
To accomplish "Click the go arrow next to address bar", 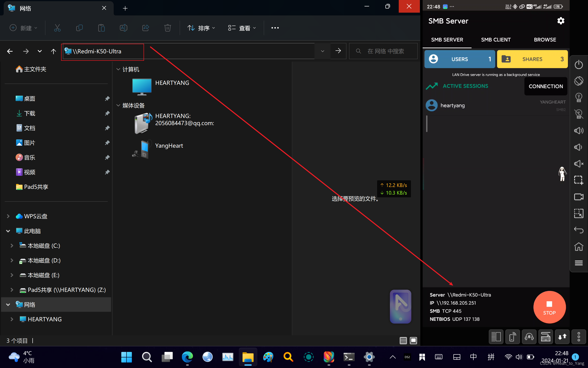I will [x=338, y=51].
